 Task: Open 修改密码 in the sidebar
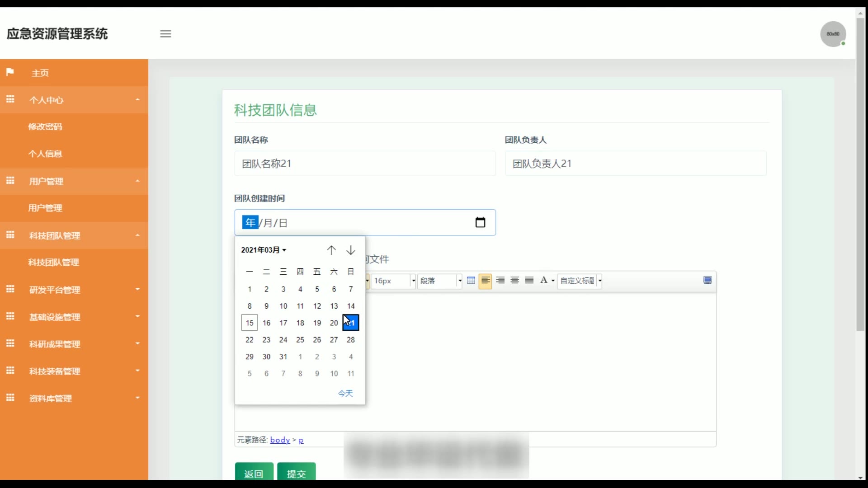[x=45, y=127]
